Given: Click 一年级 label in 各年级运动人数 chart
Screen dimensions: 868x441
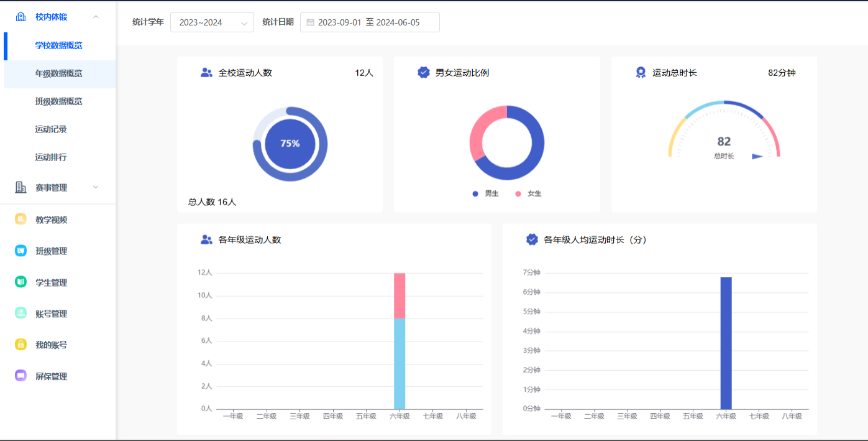Looking at the screenshot, I should pyautogui.click(x=234, y=416).
